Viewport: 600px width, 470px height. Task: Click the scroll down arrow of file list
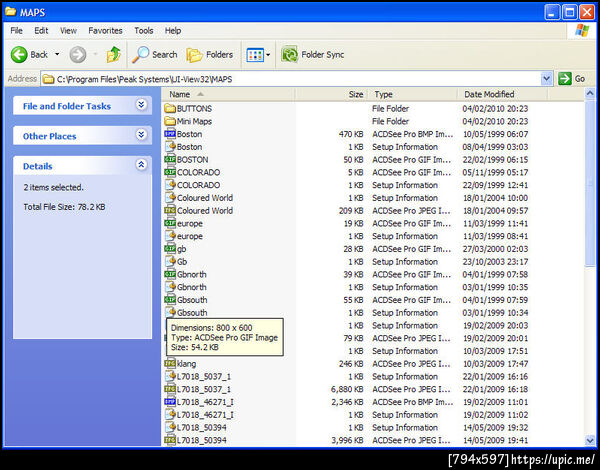pos(590,441)
